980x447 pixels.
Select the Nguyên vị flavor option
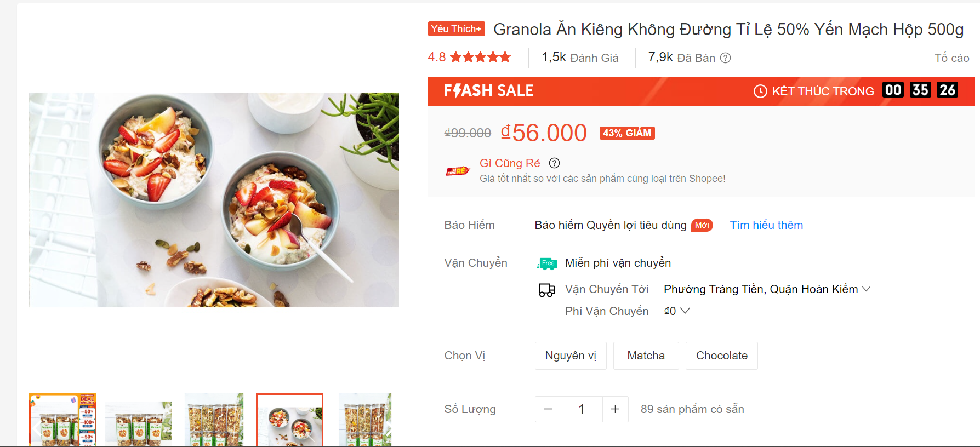(571, 356)
